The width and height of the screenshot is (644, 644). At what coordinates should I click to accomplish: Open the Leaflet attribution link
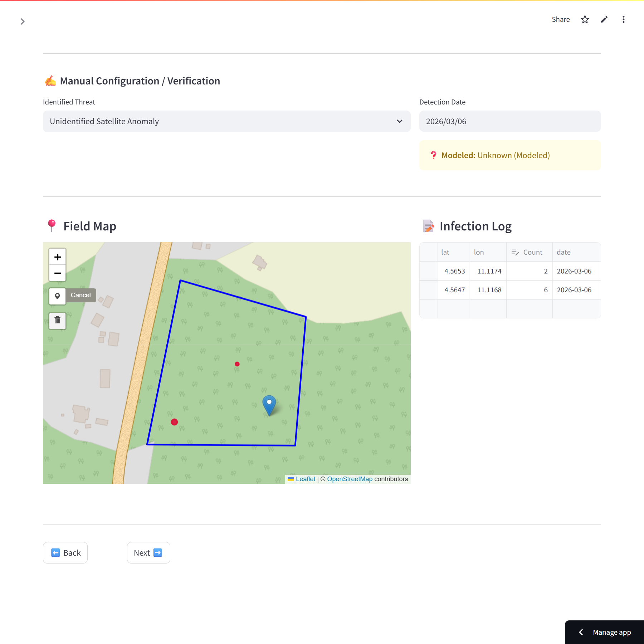305,479
